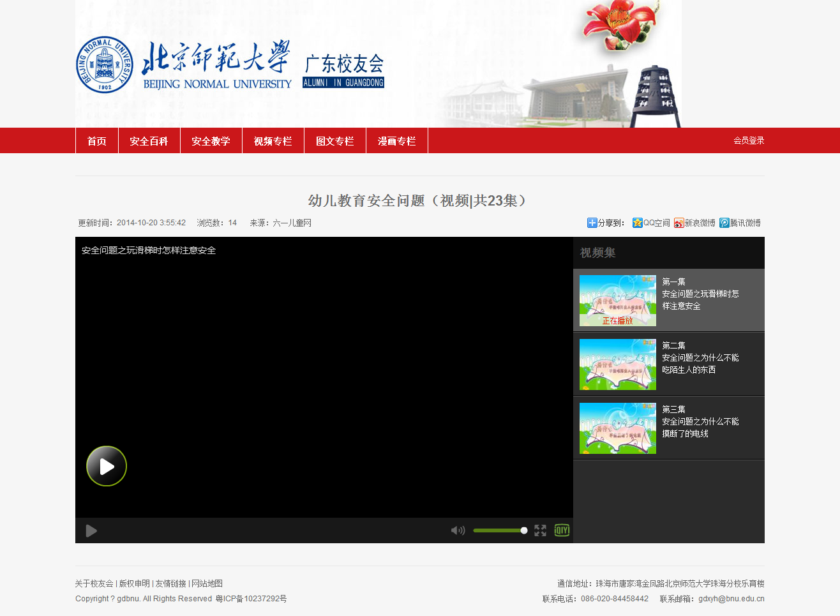Screen dimensions: 840x616
Task: Click the iQIYI logo icon in the player
Action: tap(562, 530)
